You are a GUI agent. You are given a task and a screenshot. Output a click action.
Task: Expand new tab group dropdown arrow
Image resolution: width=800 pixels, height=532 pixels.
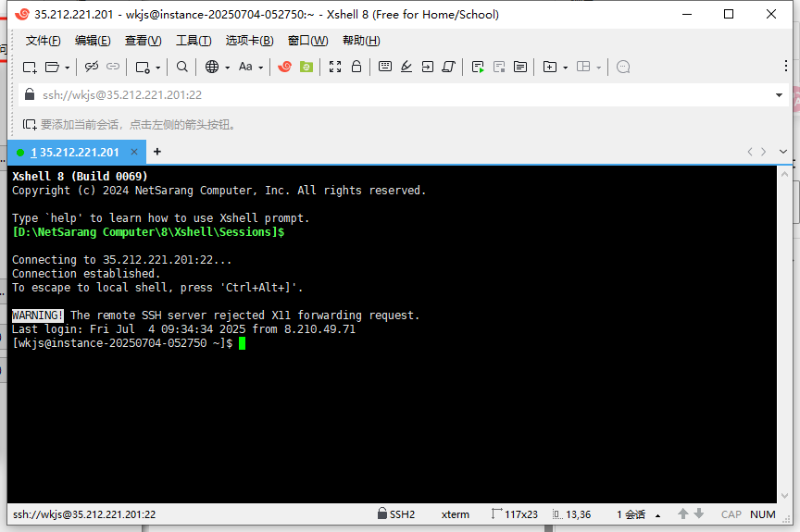pos(566,68)
